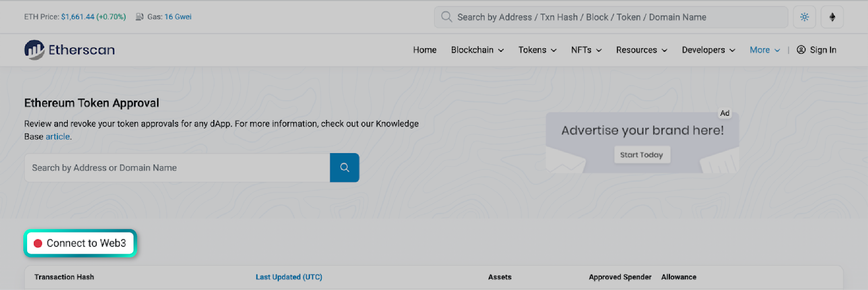The width and height of the screenshot is (868, 290).
Task: Click the red dot in Connect to Web3
Action: coord(38,243)
